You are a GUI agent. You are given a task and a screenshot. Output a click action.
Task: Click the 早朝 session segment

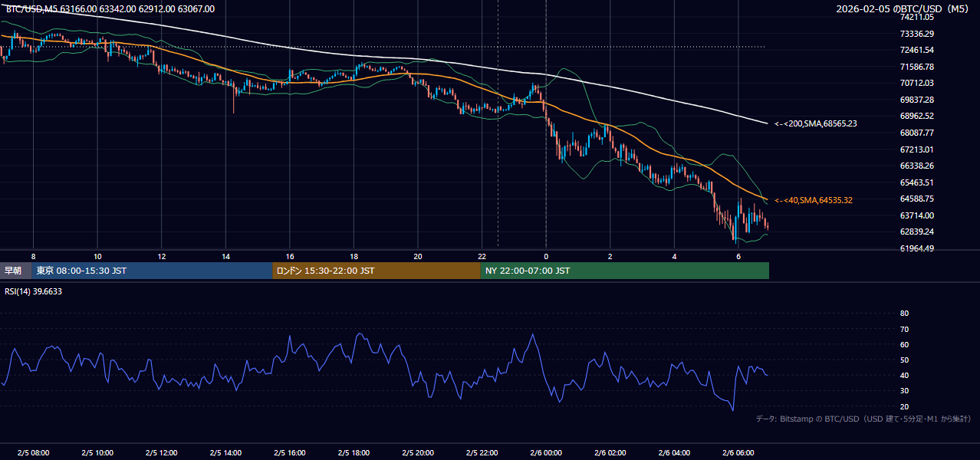coord(15,271)
